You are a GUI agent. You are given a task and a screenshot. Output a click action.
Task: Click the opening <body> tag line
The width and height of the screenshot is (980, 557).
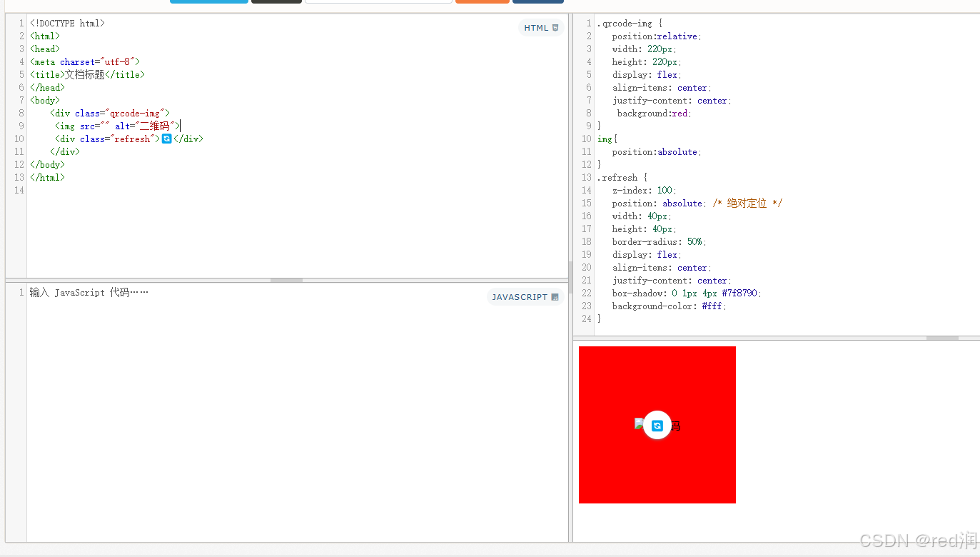[x=45, y=101]
